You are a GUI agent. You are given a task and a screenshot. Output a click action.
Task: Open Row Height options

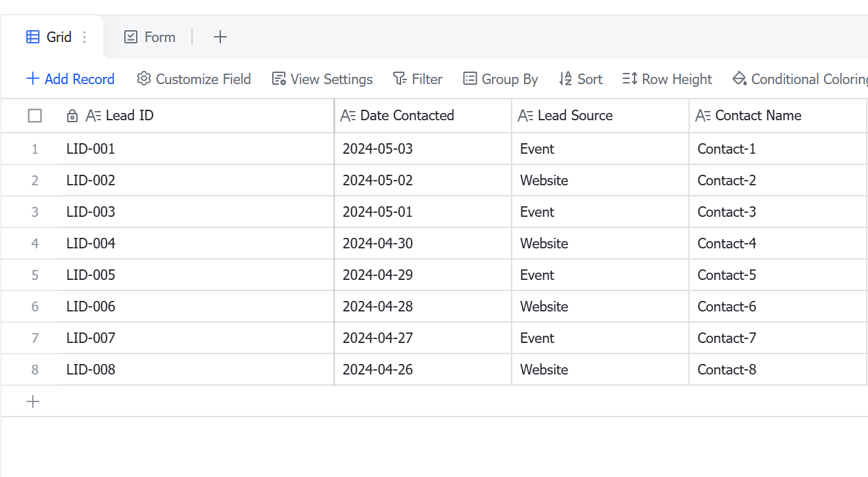[667, 79]
